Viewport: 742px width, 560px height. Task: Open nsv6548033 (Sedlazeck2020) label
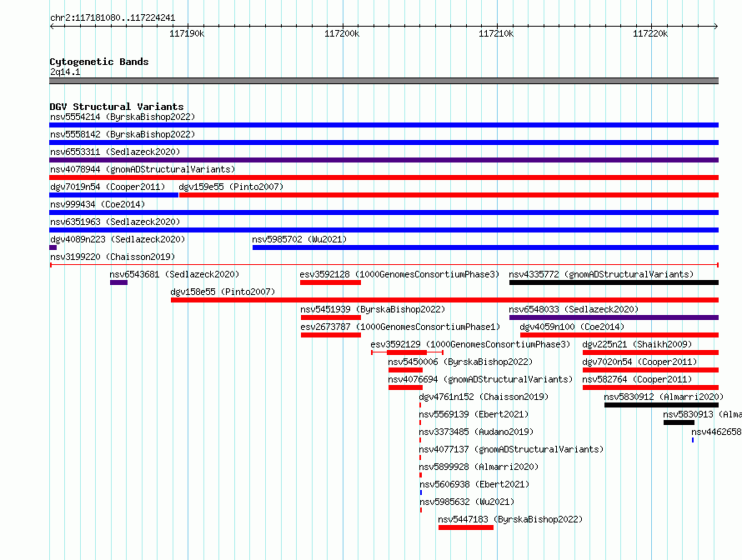[574, 309]
